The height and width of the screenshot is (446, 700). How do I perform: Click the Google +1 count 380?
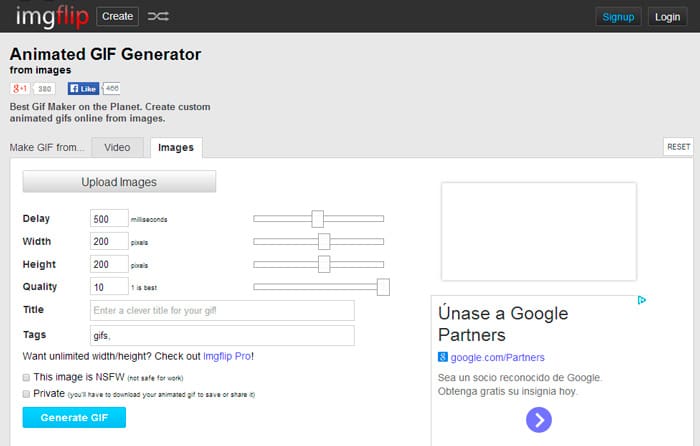click(x=44, y=89)
